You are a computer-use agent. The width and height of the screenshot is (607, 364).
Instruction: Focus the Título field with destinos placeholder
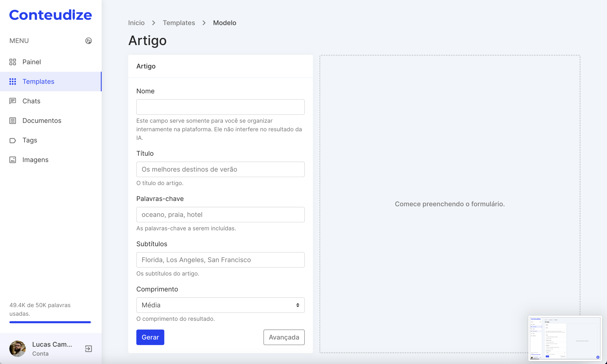[220, 169]
